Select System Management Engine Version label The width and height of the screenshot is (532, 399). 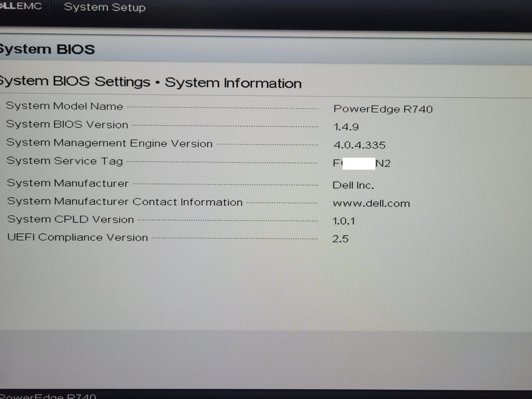(x=109, y=143)
